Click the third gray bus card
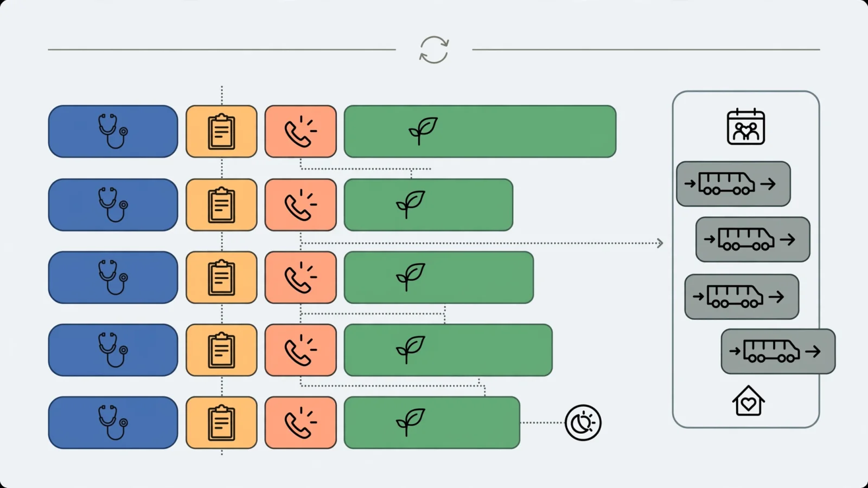868x488 pixels. pyautogui.click(x=742, y=297)
